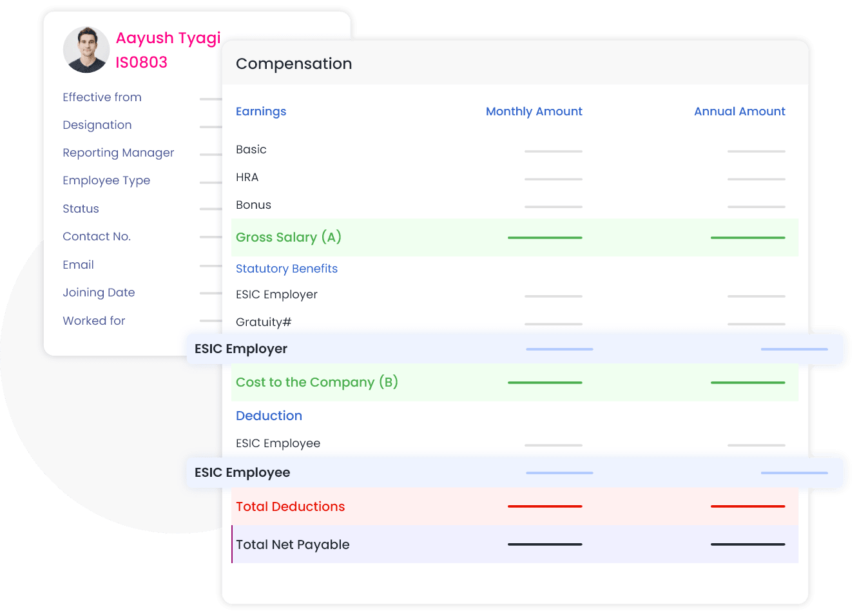The width and height of the screenshot is (859, 616).
Task: Select the Total Net Payable row
Action: (293, 544)
